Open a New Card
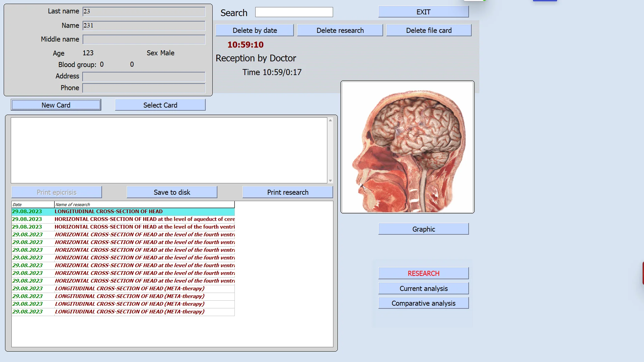The image size is (644, 362). (56, 105)
